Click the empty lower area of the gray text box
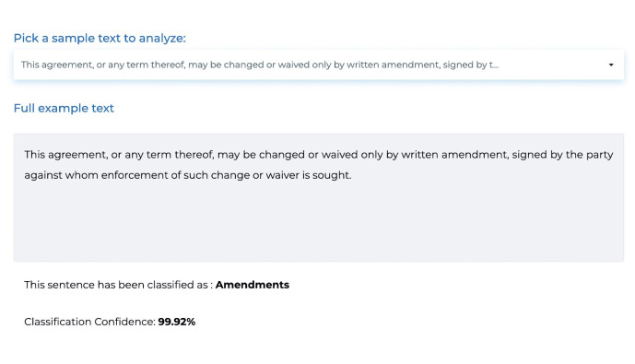 tap(318, 223)
